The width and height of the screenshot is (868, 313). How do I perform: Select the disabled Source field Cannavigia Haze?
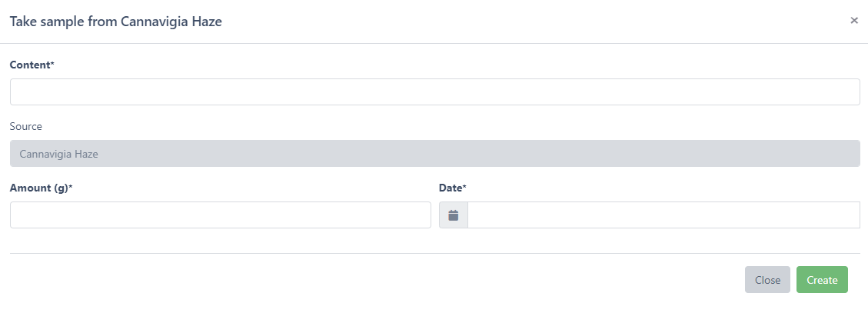[x=434, y=153]
